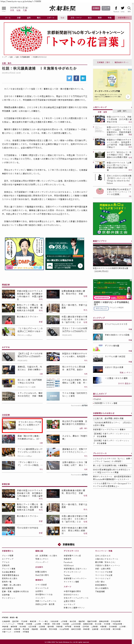
Task: Share article with Hatena B! button
Action: pos(83,78)
